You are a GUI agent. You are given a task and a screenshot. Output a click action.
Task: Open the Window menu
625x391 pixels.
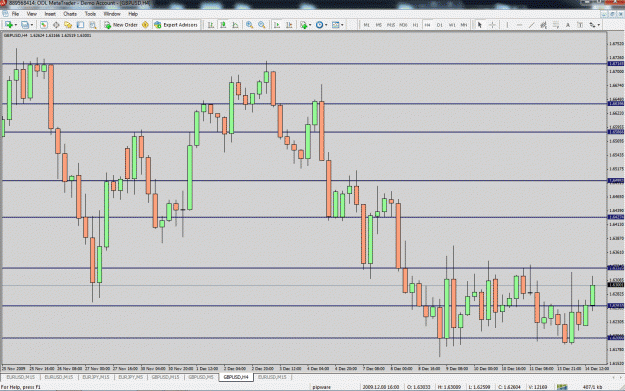[112, 14]
